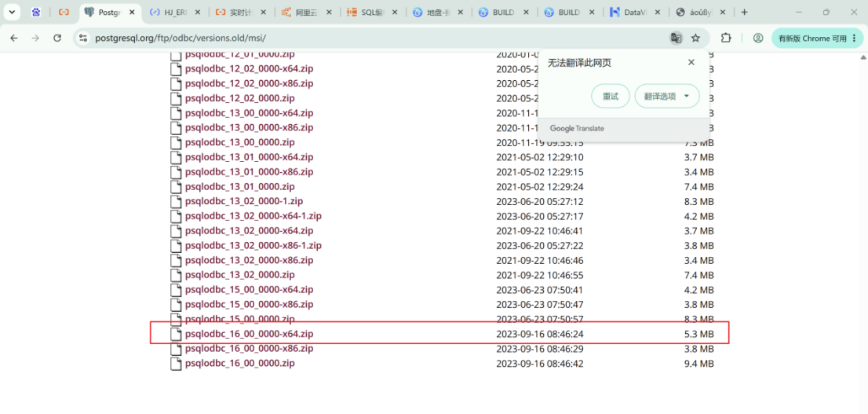The height and width of the screenshot is (414, 868).
Task: Click the 9.4 MB size value
Action: (x=698, y=364)
